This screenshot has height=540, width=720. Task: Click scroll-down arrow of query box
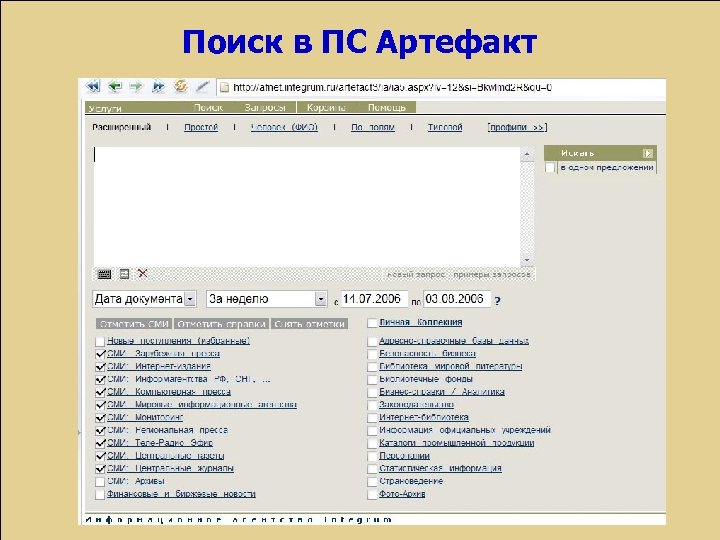coord(527,260)
